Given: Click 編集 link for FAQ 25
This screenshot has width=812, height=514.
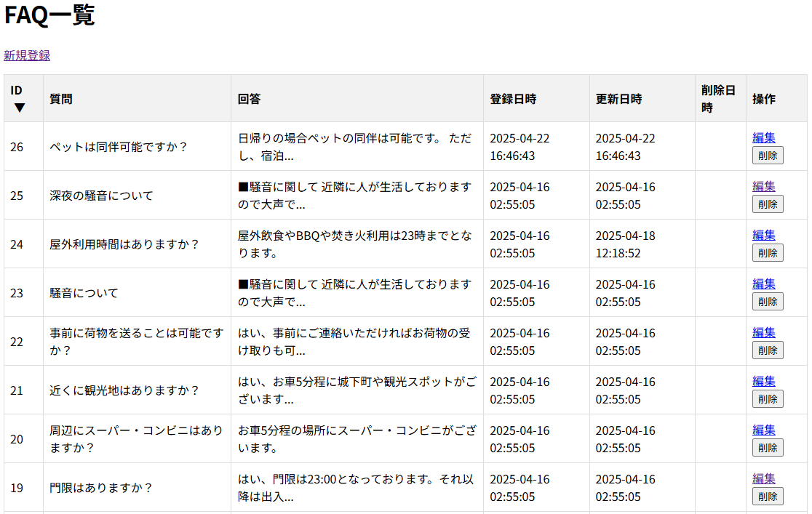Looking at the screenshot, I should [763, 186].
